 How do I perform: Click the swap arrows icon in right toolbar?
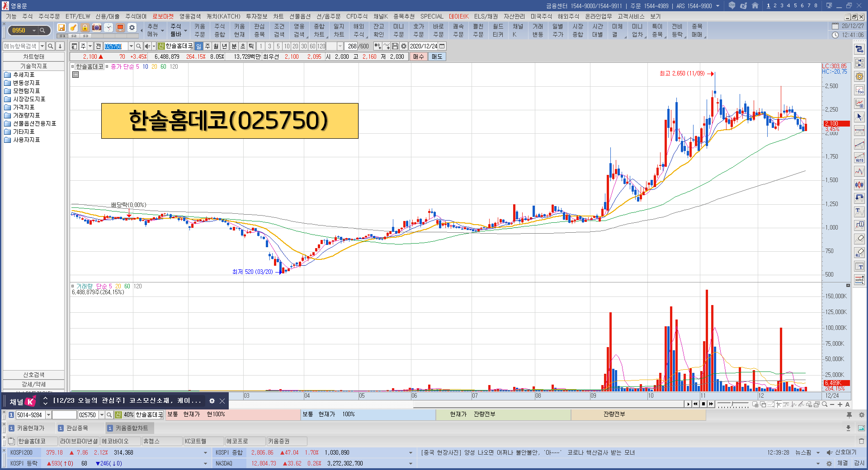[859, 49]
